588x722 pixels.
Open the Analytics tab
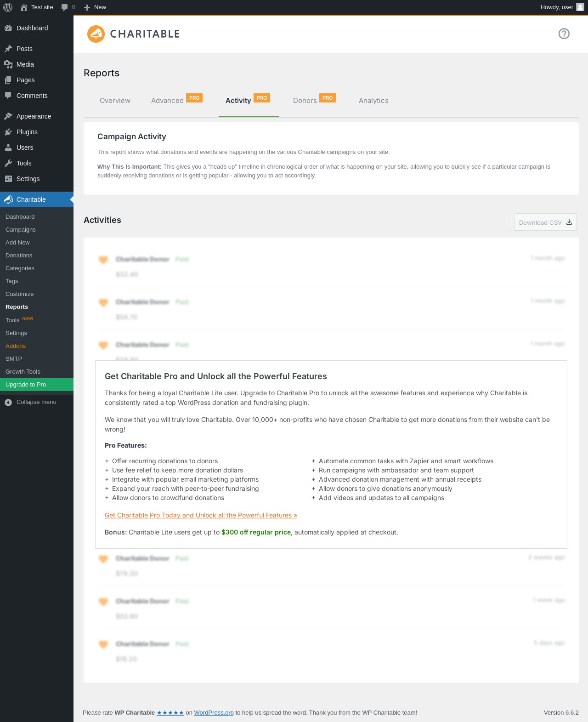[x=373, y=101]
